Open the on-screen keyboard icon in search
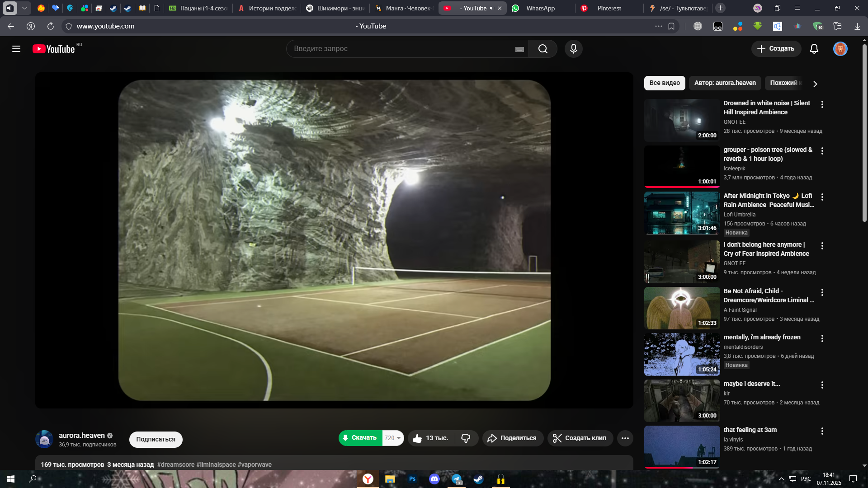Screen dimensions: 868x488 (x=519, y=49)
